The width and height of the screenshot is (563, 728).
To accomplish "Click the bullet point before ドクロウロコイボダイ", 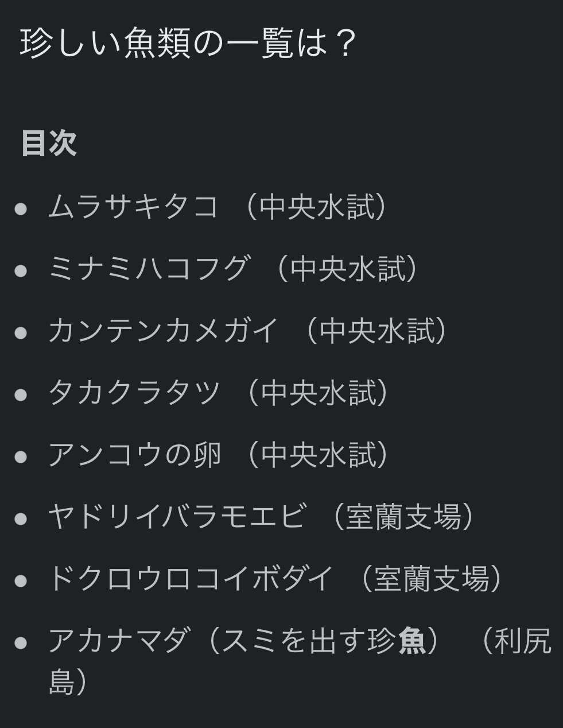I will [x=21, y=580].
